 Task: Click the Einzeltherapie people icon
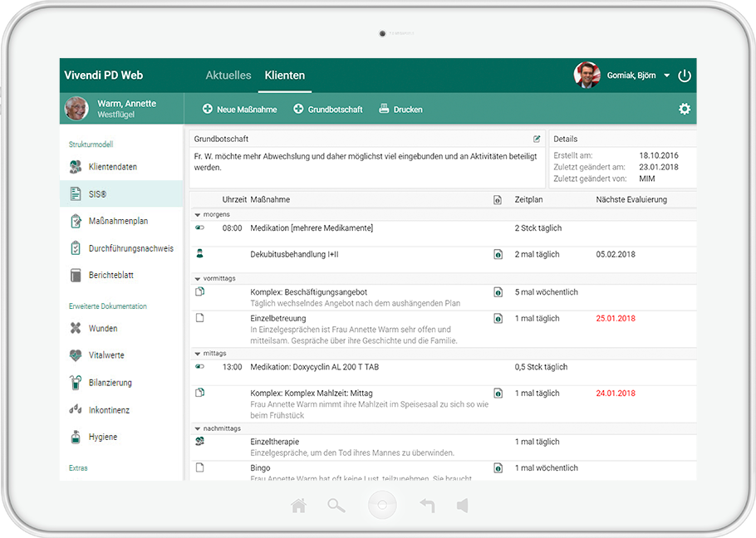coord(199,441)
